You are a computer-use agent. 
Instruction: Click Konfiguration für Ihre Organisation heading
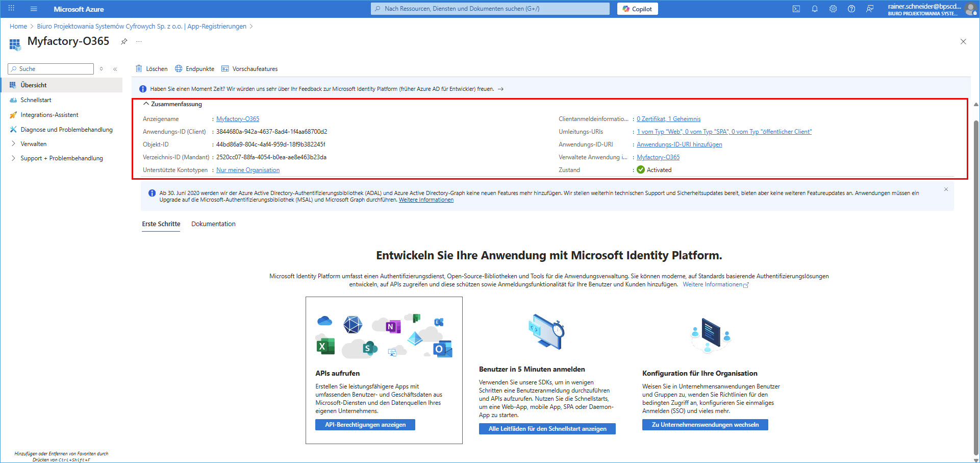click(x=700, y=373)
